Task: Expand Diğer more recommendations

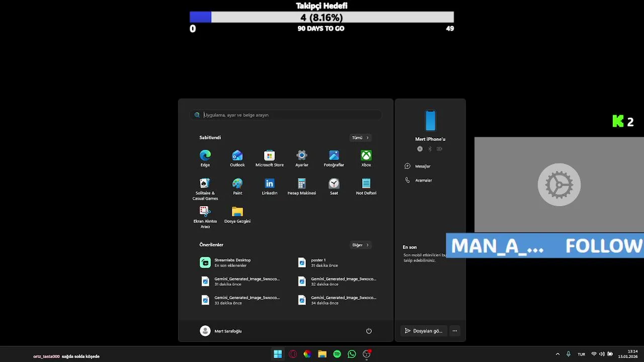Action: tap(361, 245)
